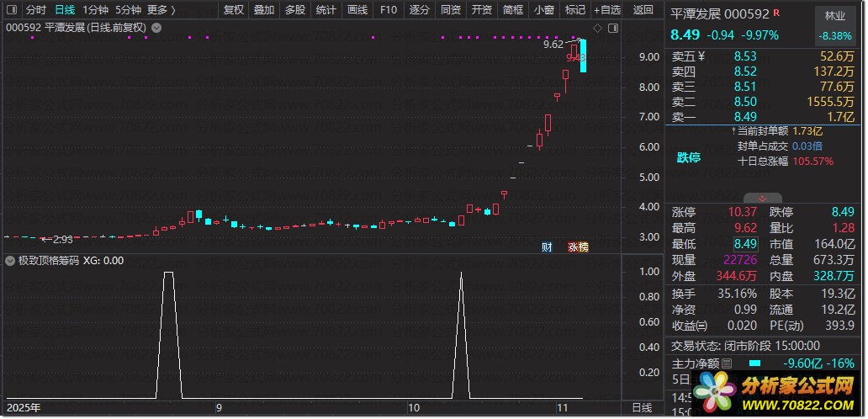Toggle the left sidebar panel icon
Screen dimensions: 868x419
click(x=13, y=10)
